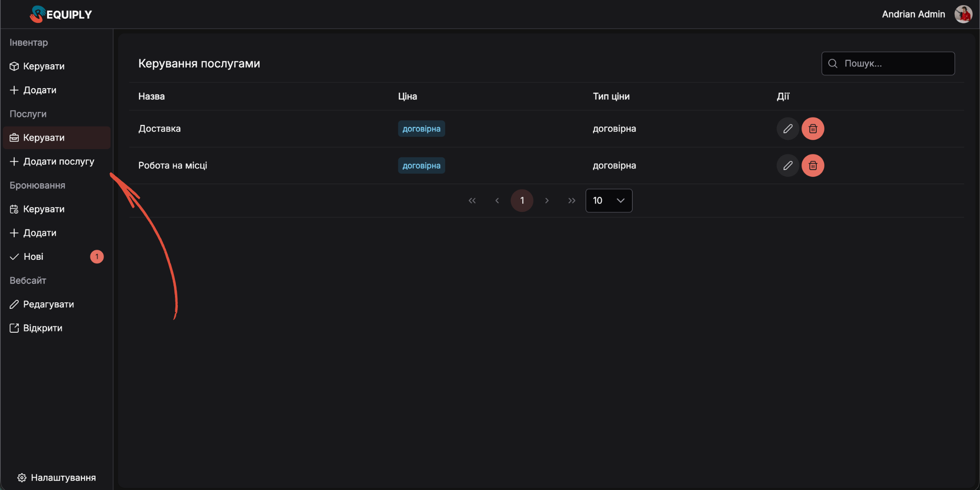Click the trash icon for Робота на місці

pyautogui.click(x=813, y=165)
